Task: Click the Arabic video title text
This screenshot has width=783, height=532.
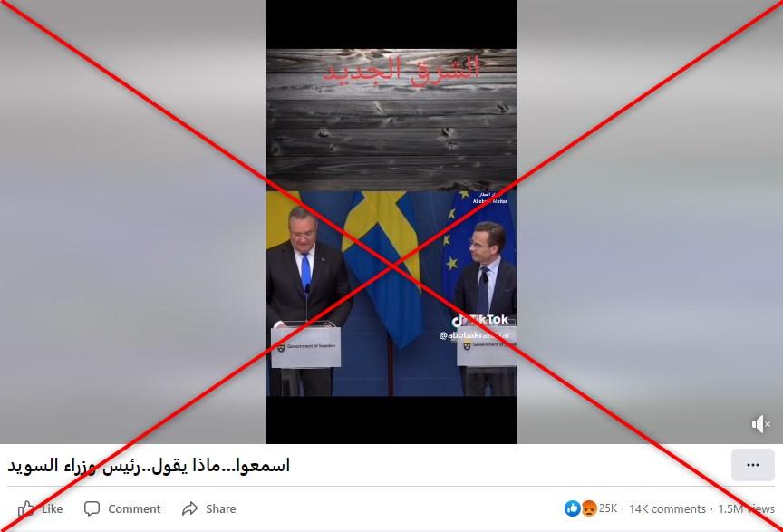Action: click(x=149, y=466)
